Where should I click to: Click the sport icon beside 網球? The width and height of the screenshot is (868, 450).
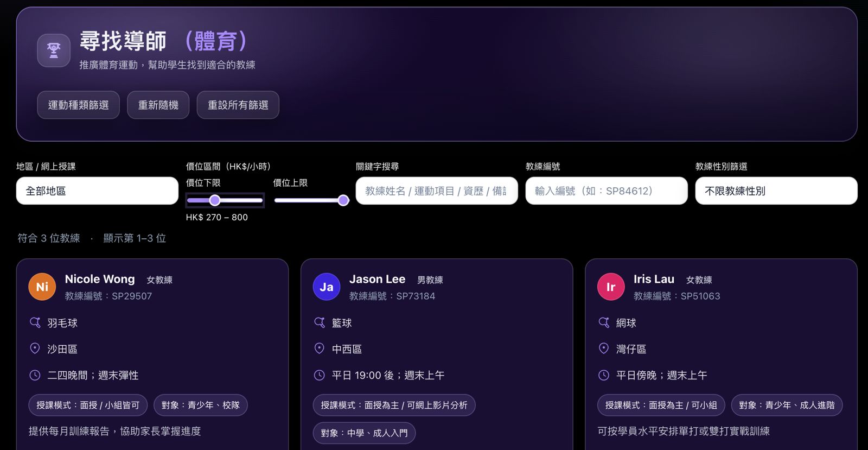click(x=604, y=322)
